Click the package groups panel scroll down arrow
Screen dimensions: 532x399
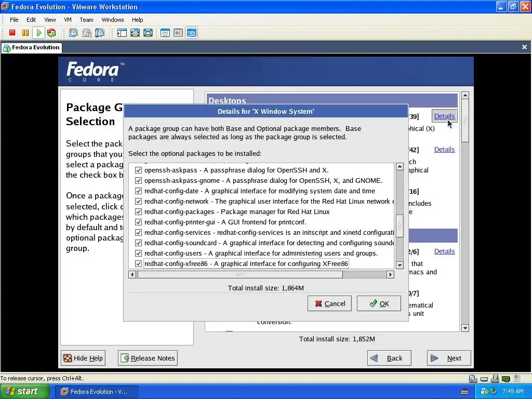(x=465, y=328)
